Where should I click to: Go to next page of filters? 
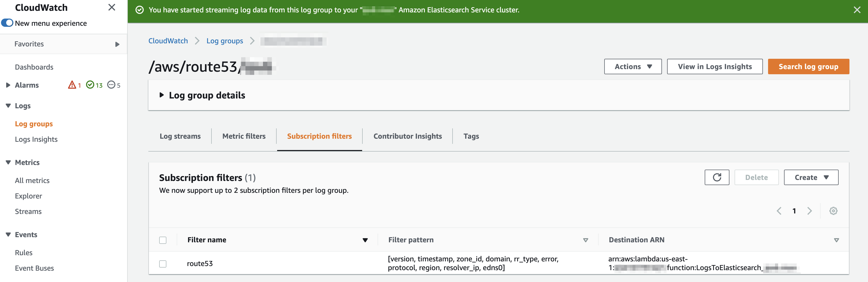809,211
